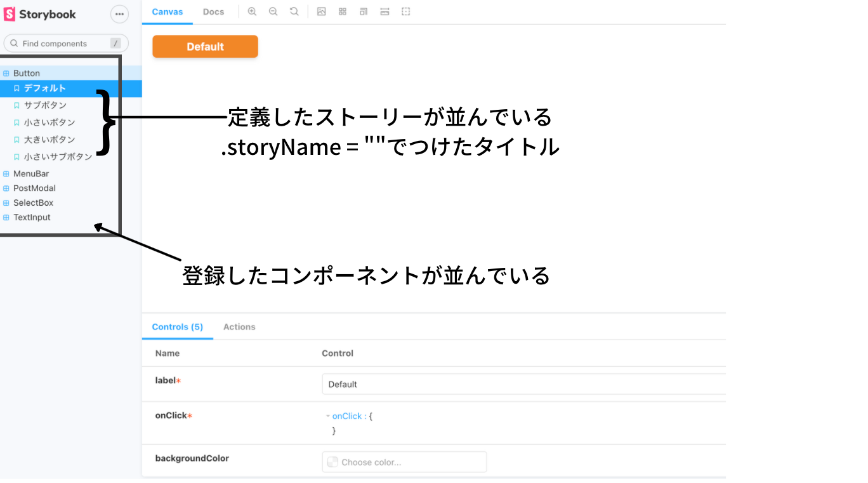Open the viewport size icon

click(x=364, y=11)
